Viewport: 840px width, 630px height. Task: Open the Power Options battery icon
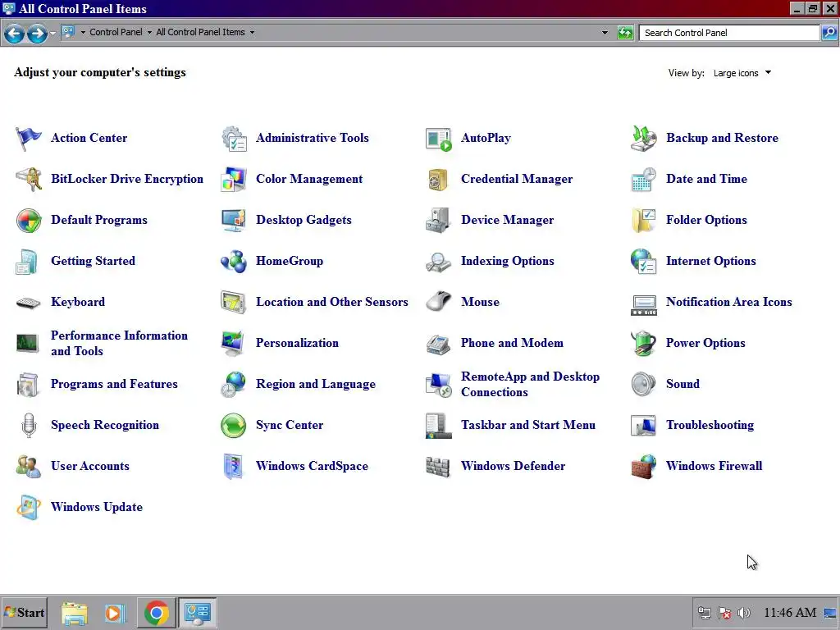point(643,344)
